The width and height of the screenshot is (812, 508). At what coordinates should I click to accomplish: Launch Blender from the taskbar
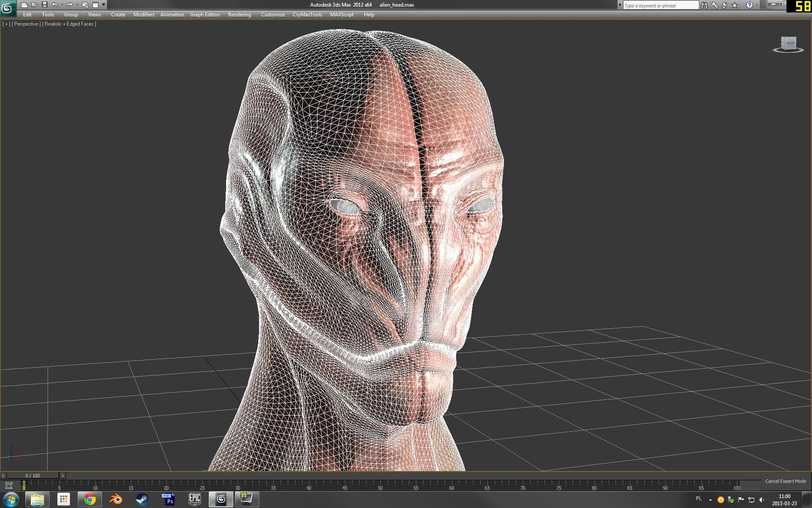[x=116, y=500]
